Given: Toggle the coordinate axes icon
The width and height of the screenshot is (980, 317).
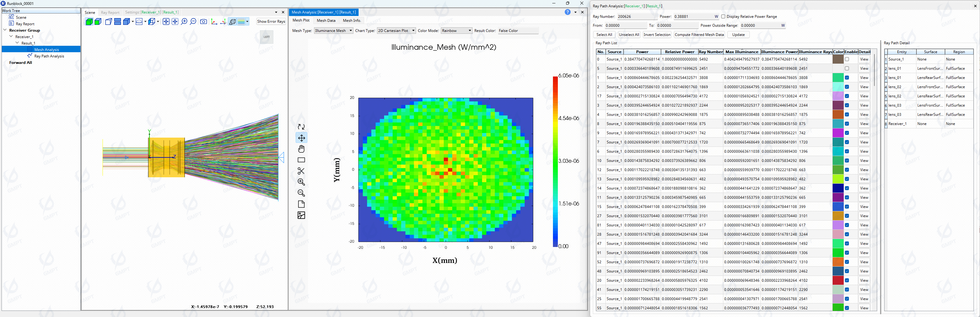Looking at the screenshot, I should pos(214,22).
